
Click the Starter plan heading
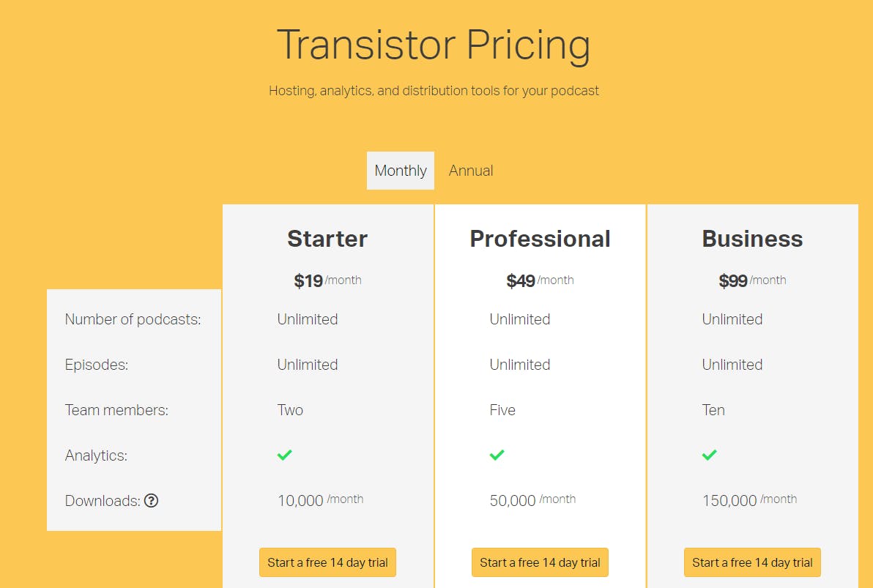pyautogui.click(x=327, y=239)
